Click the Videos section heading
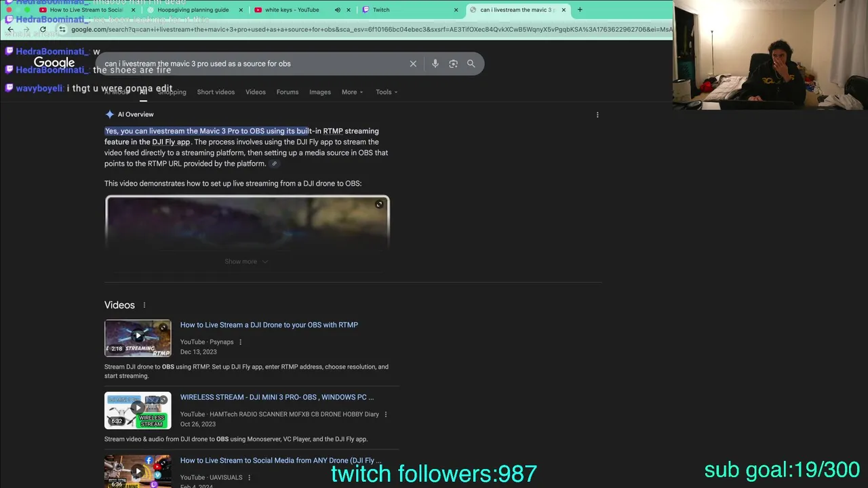 pyautogui.click(x=119, y=305)
